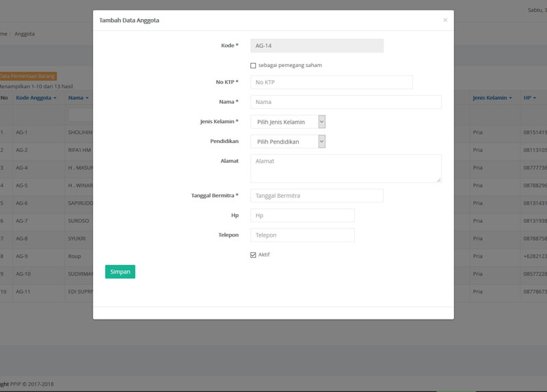Viewport: 547px width, 392px height.
Task: Click into the Nama text field
Action: [x=345, y=102]
